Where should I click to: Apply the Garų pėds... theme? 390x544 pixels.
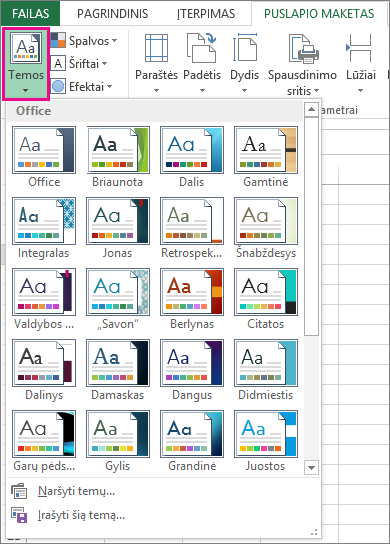44,441
